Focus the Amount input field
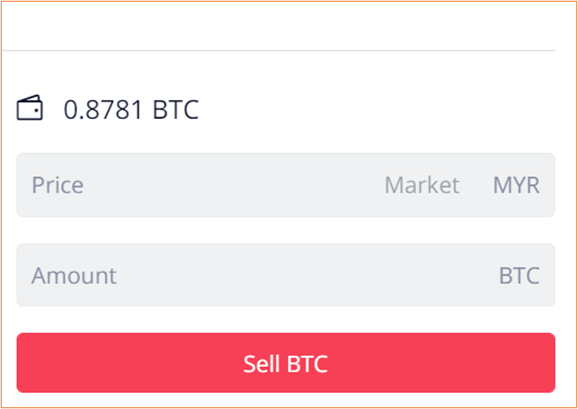The width and height of the screenshot is (578, 409). click(x=286, y=275)
